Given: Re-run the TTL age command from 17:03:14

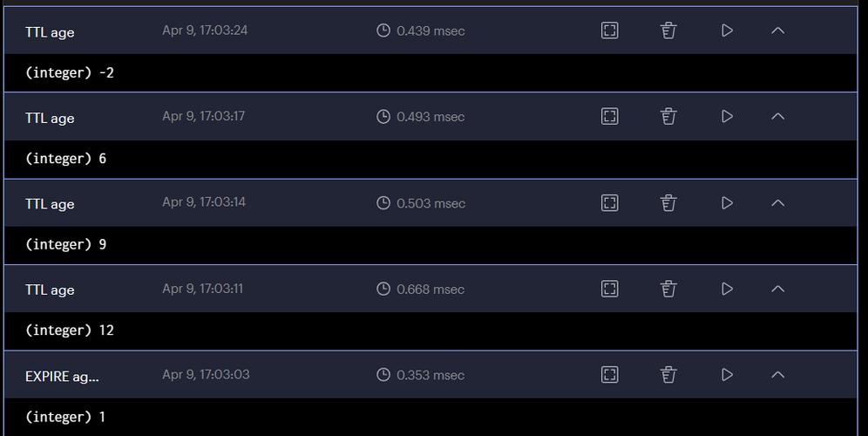Looking at the screenshot, I should (x=727, y=202).
